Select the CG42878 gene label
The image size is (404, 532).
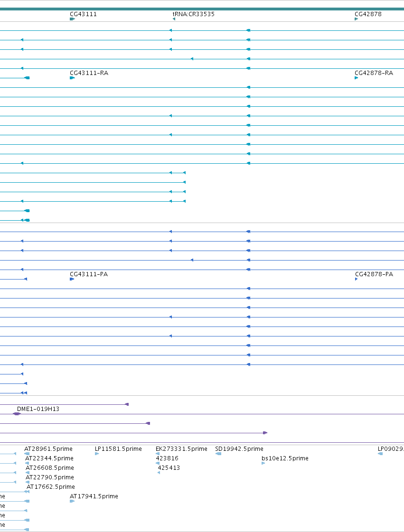point(368,14)
